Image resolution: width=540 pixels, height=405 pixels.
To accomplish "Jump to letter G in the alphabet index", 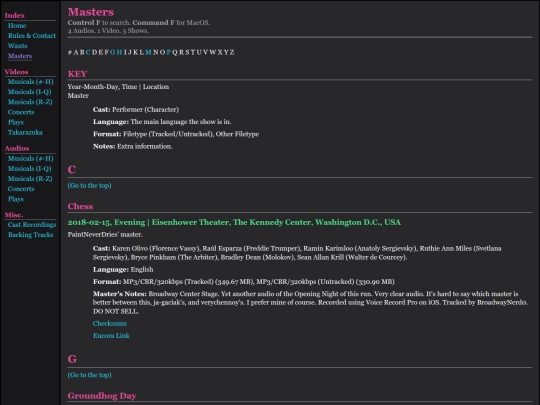I will (113, 52).
